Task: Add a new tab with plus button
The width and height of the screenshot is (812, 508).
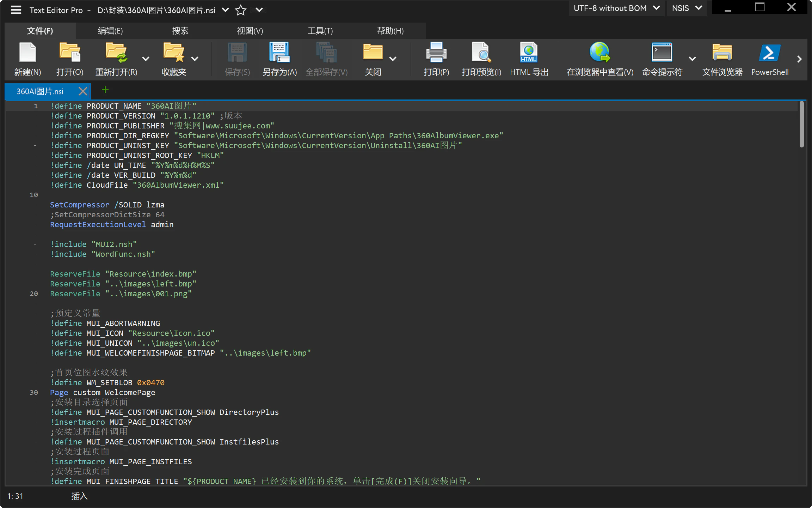Action: point(105,90)
